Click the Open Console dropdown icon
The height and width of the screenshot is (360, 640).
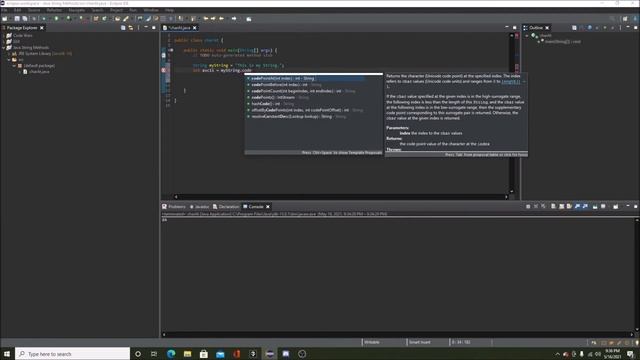[x=616, y=207]
